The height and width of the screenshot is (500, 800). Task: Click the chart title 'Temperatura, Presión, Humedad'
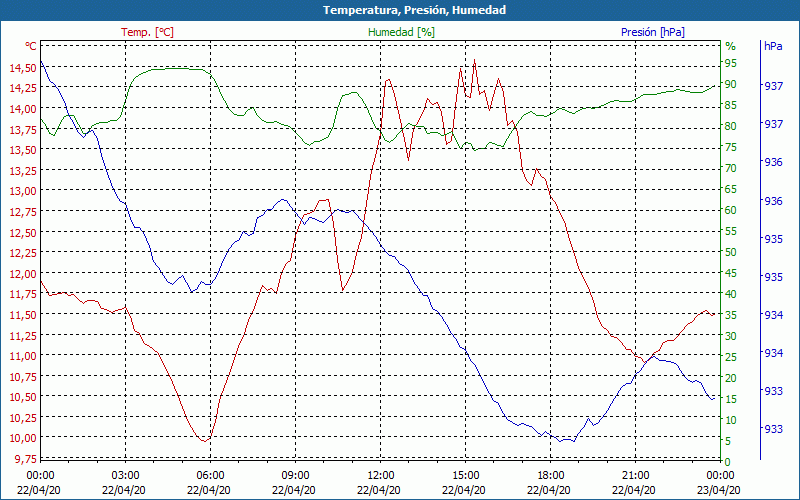414,10
